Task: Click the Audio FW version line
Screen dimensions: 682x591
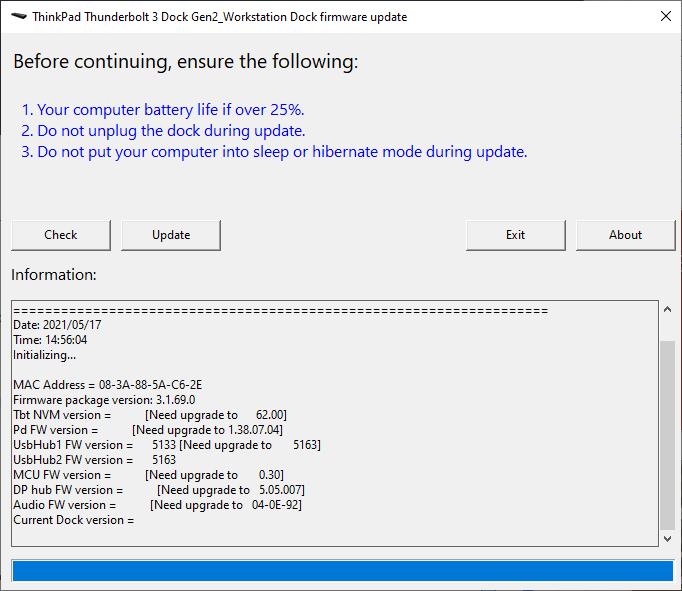Action: point(157,505)
